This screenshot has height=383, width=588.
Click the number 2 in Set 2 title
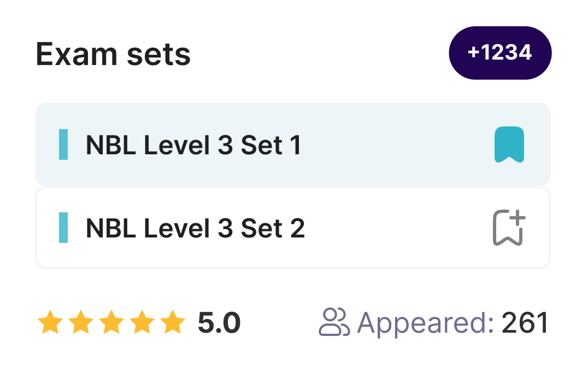[x=297, y=228]
